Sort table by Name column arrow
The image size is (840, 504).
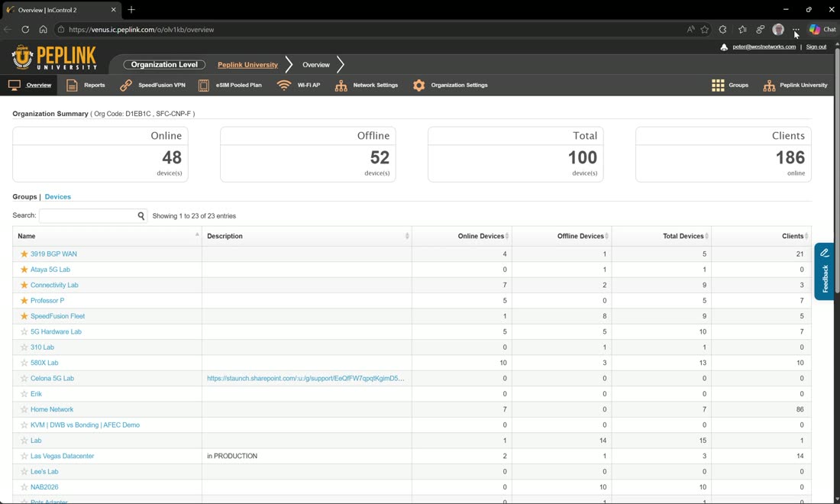click(197, 234)
